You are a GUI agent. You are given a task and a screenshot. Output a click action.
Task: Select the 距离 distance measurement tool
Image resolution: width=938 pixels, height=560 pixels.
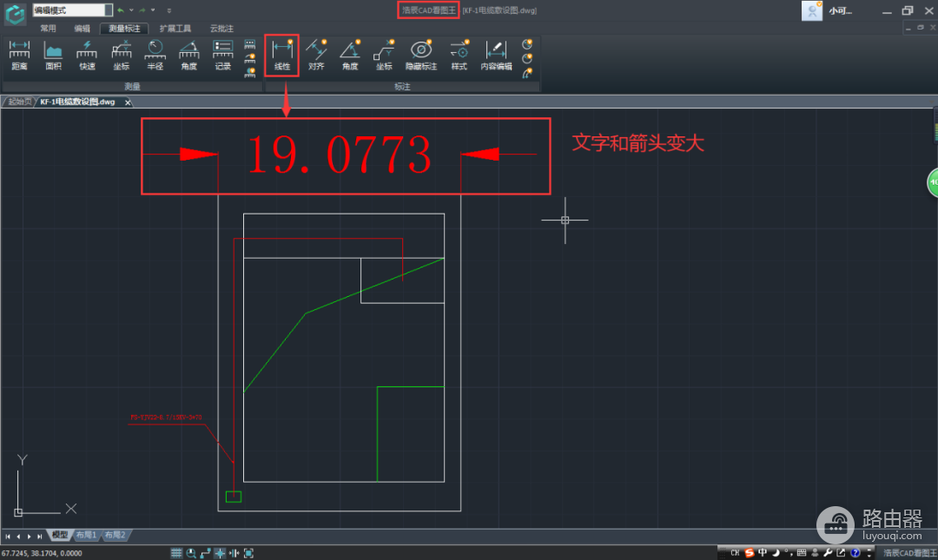[19, 56]
